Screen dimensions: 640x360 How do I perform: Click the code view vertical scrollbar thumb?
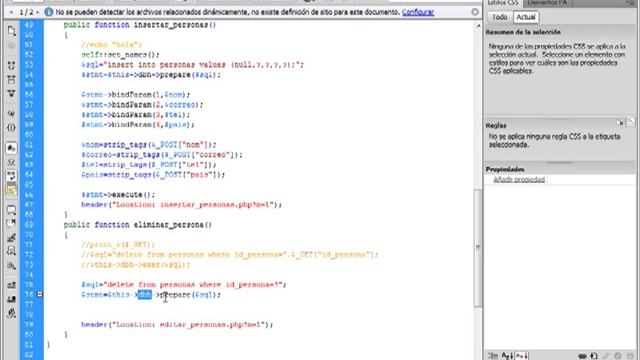pyautogui.click(x=478, y=248)
